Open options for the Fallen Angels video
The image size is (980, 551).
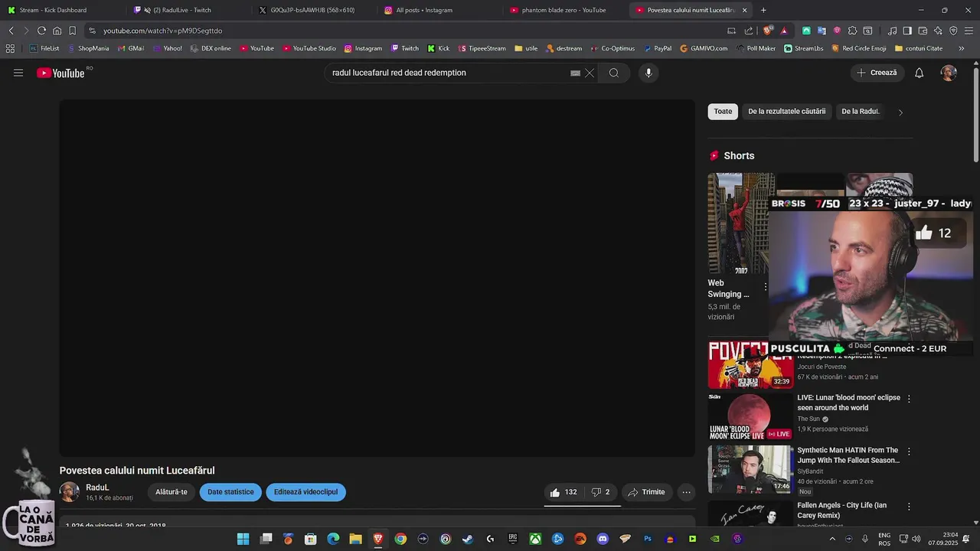point(909,507)
